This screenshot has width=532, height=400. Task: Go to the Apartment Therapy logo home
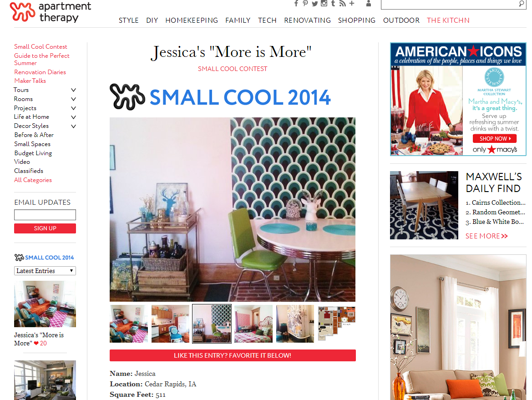[x=51, y=12]
